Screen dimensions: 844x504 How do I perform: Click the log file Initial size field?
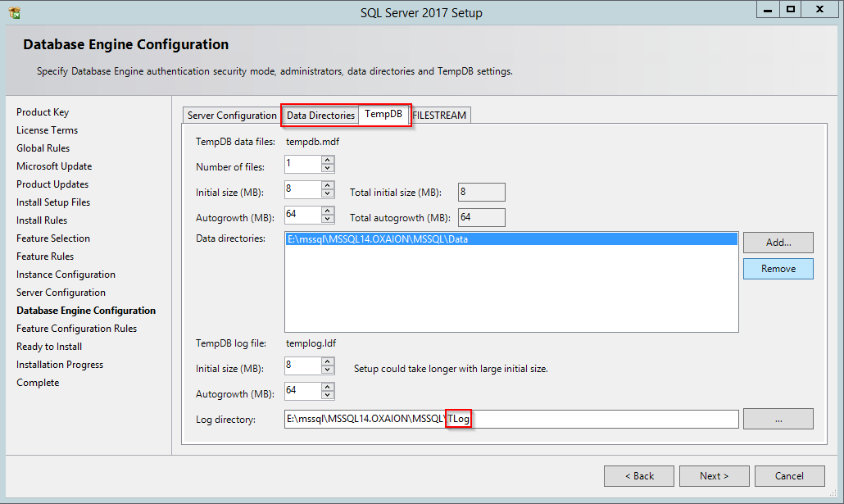[x=303, y=366]
